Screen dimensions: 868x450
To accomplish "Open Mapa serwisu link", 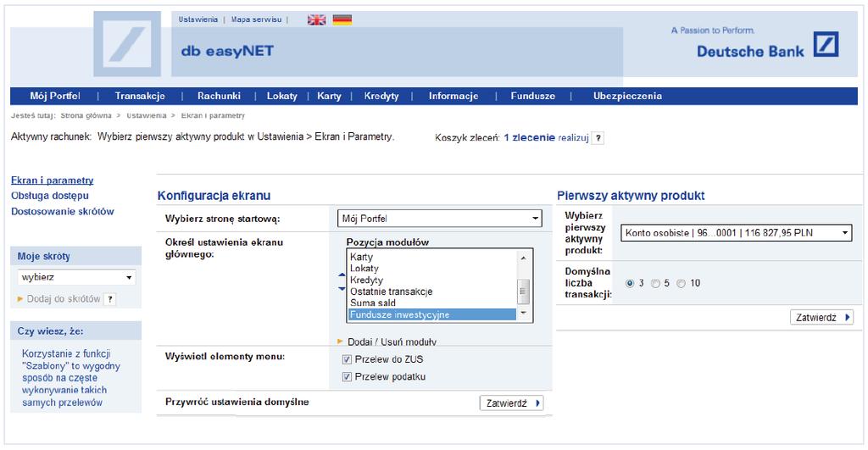I will point(256,19).
